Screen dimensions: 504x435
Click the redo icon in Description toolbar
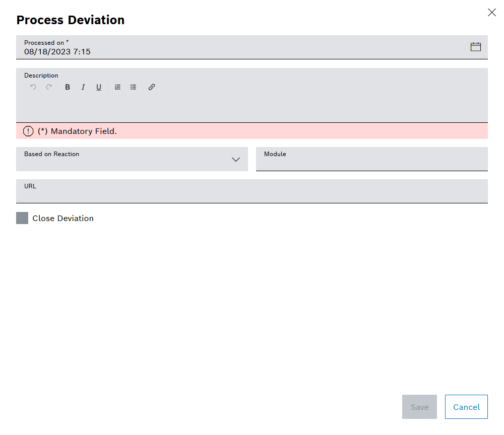[48, 87]
